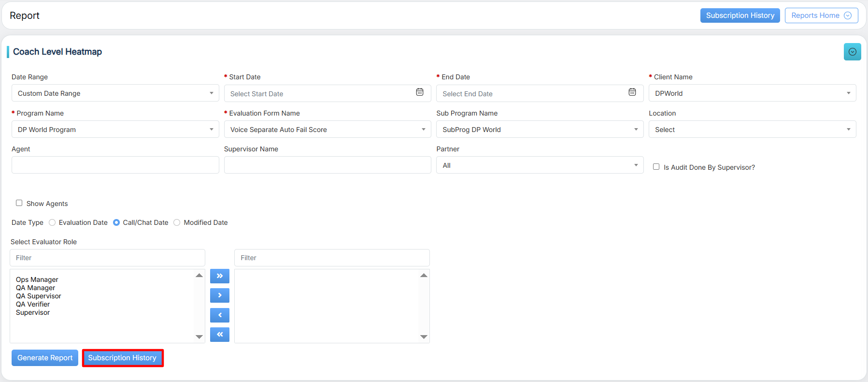The height and width of the screenshot is (382, 868).
Task: Click the move-all-right double arrow button
Action: click(219, 276)
